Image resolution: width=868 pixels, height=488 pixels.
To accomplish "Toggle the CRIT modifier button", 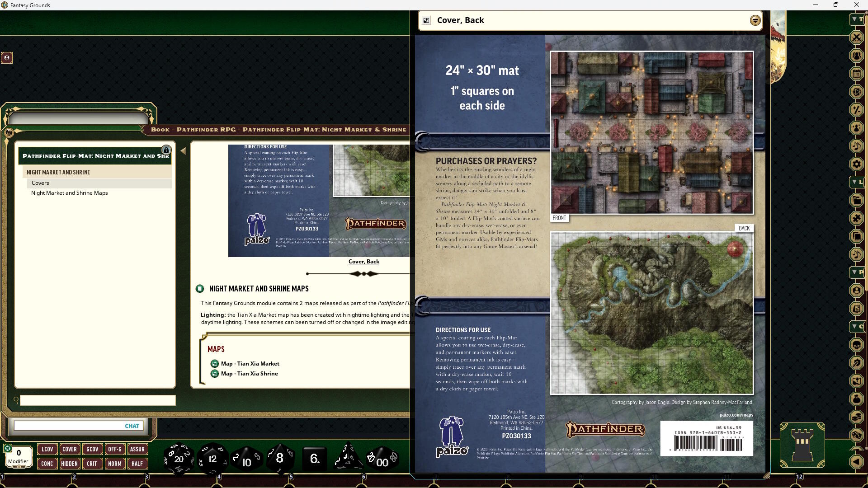I will pos(92,464).
